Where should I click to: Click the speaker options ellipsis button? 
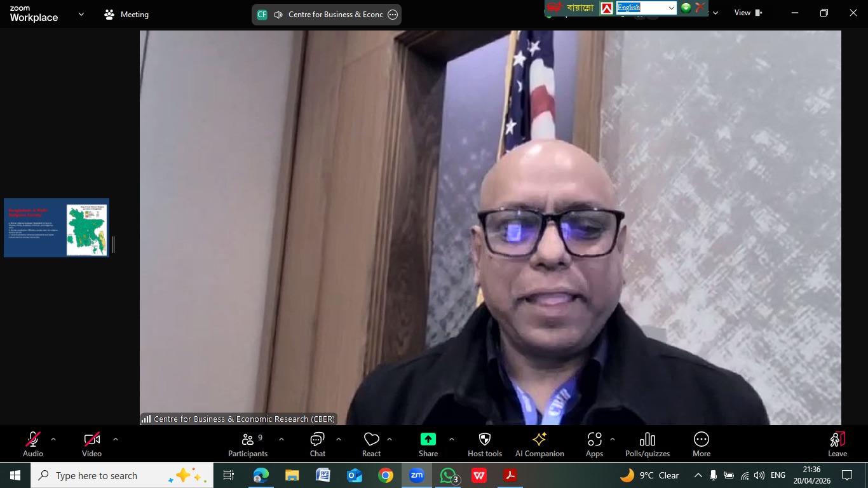pyautogui.click(x=393, y=15)
